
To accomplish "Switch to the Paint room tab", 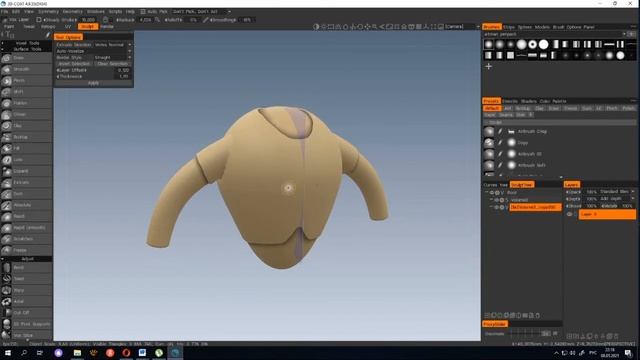I will click(x=9, y=27).
